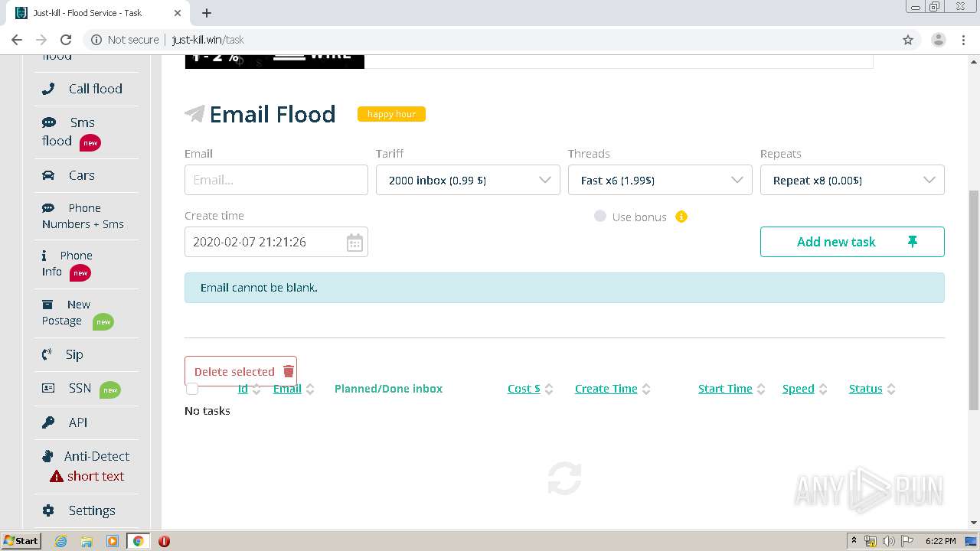
Task: Sort tasks by Id column
Action: (x=243, y=389)
